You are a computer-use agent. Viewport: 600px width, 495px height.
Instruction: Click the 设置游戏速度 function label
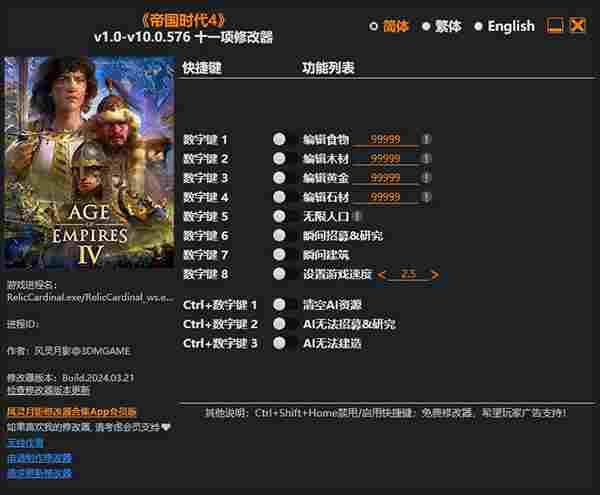[338, 274]
